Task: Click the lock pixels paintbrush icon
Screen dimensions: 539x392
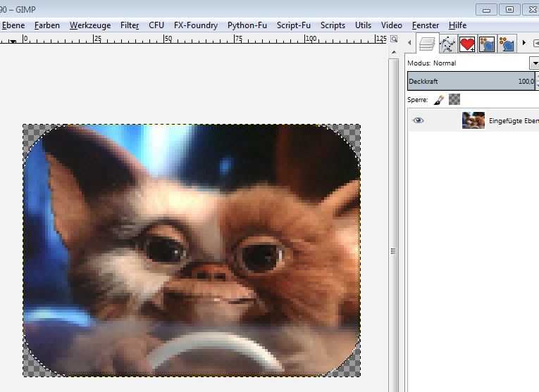Action: [x=439, y=100]
